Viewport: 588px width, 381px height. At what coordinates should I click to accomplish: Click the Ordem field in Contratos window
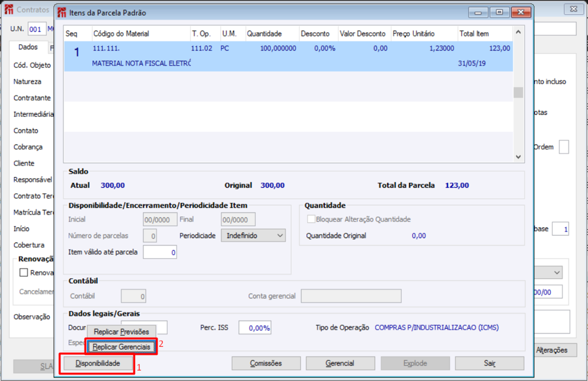click(x=564, y=147)
